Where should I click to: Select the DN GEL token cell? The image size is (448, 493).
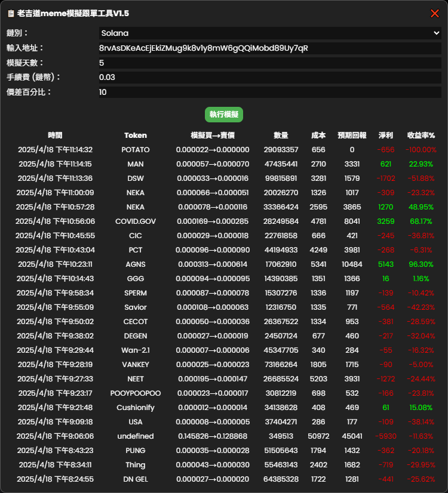point(136,479)
